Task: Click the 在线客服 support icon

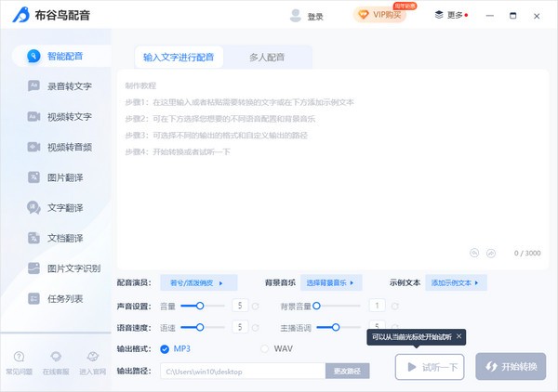Action: [56, 360]
